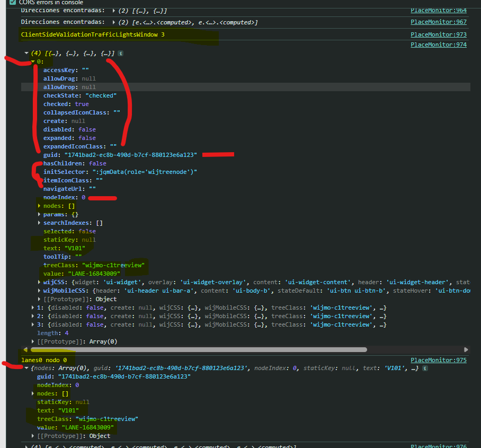
Task: Expand the wijMobileCSS object property
Action: (x=39, y=291)
